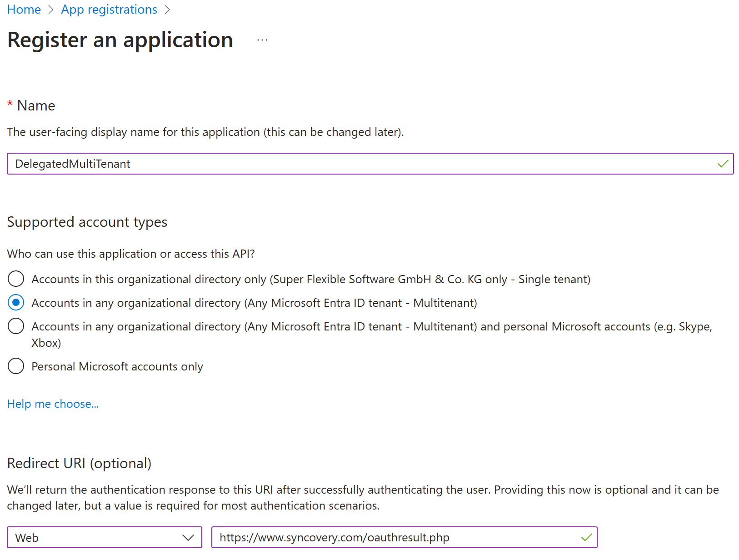Select Personal Microsoft accounts only

tap(15, 366)
